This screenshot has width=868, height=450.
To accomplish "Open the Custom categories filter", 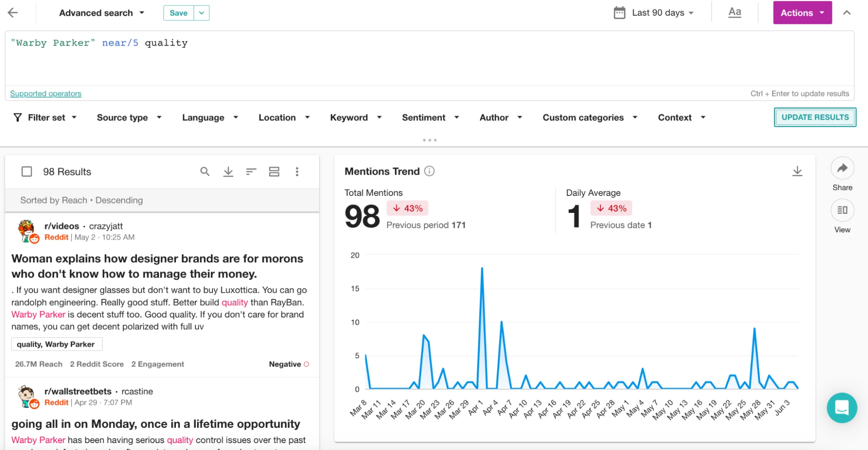I will coord(590,117).
